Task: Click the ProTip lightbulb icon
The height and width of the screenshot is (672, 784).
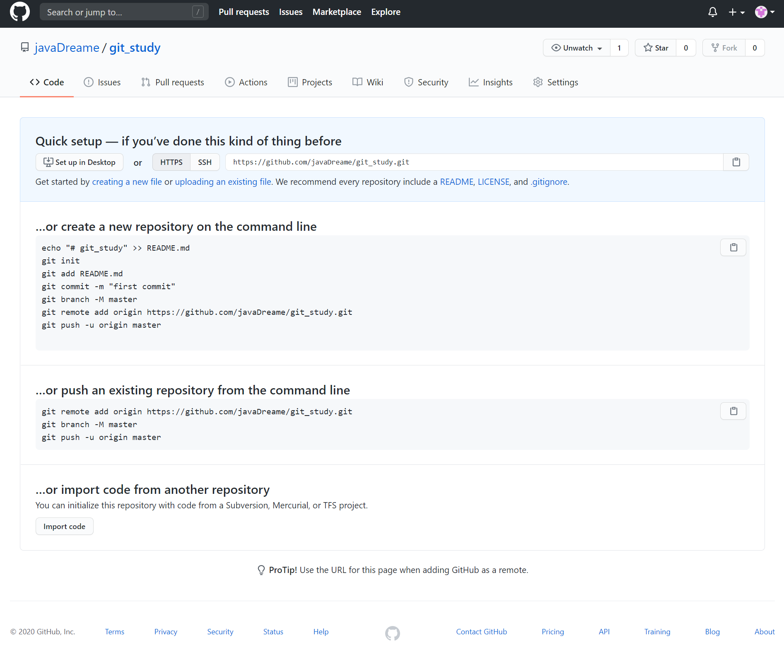Action: point(261,570)
